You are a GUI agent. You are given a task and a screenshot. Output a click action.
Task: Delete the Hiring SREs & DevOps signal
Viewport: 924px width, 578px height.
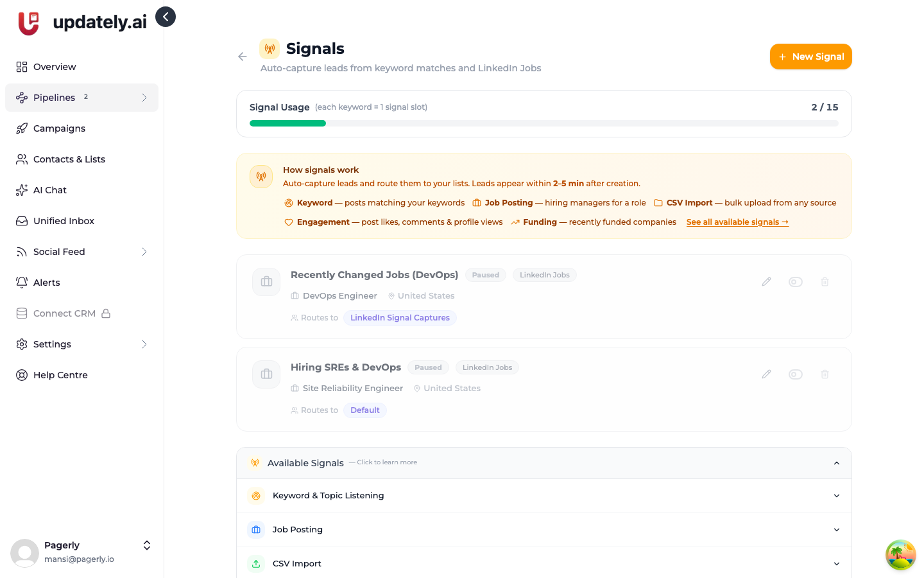coord(825,374)
